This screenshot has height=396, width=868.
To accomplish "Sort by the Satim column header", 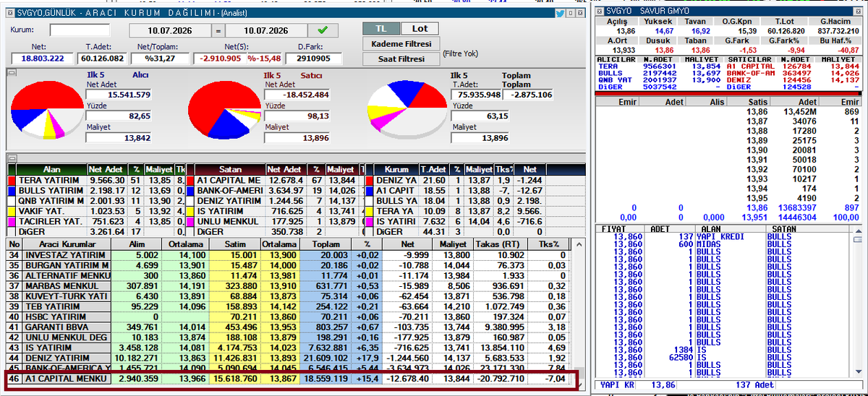I will [236, 244].
